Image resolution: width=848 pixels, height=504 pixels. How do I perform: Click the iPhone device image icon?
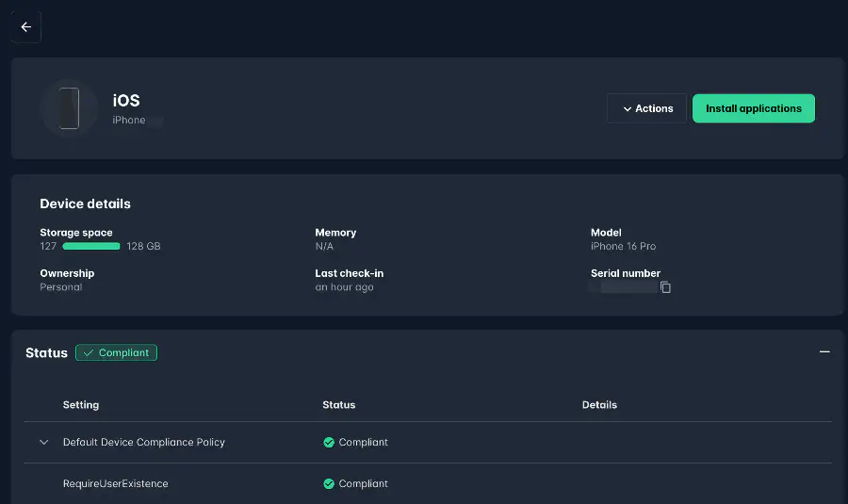[69, 108]
